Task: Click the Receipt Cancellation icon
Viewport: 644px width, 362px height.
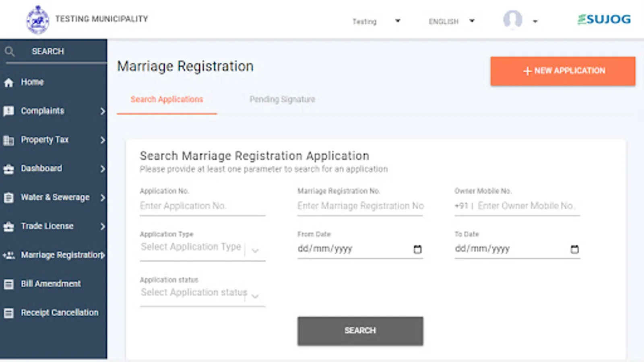Action: 8,313
